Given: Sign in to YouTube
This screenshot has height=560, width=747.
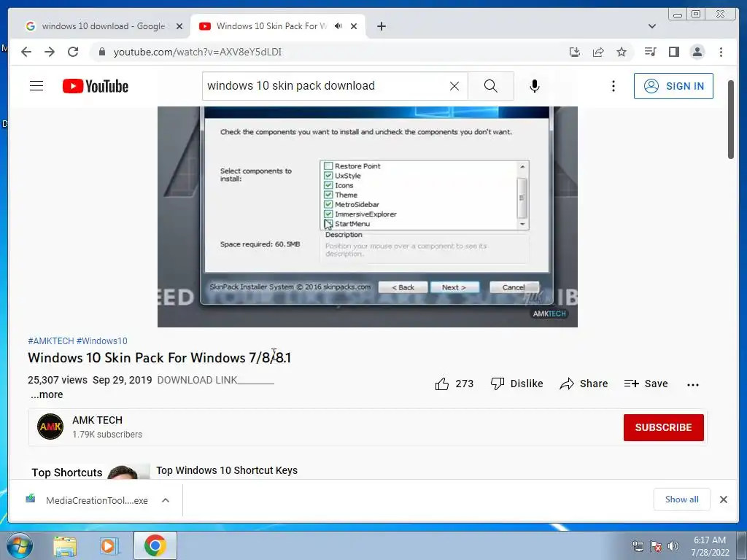Looking at the screenshot, I should tap(673, 86).
